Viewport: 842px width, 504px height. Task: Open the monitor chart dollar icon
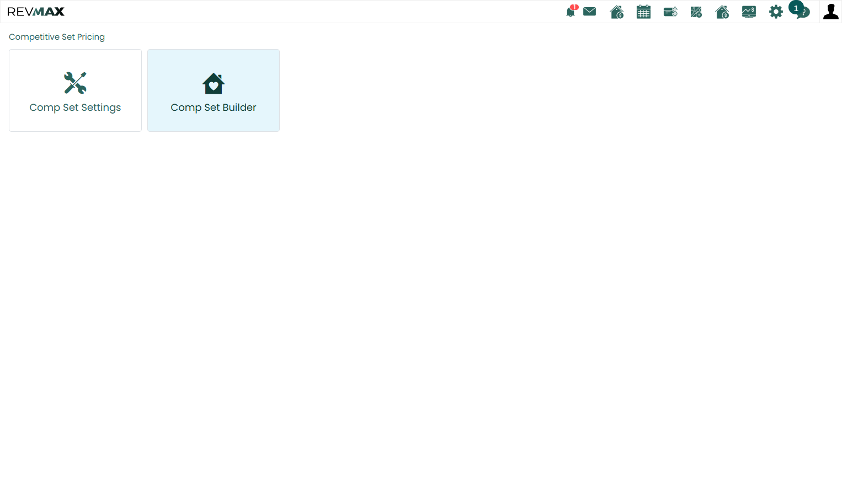coord(749,12)
